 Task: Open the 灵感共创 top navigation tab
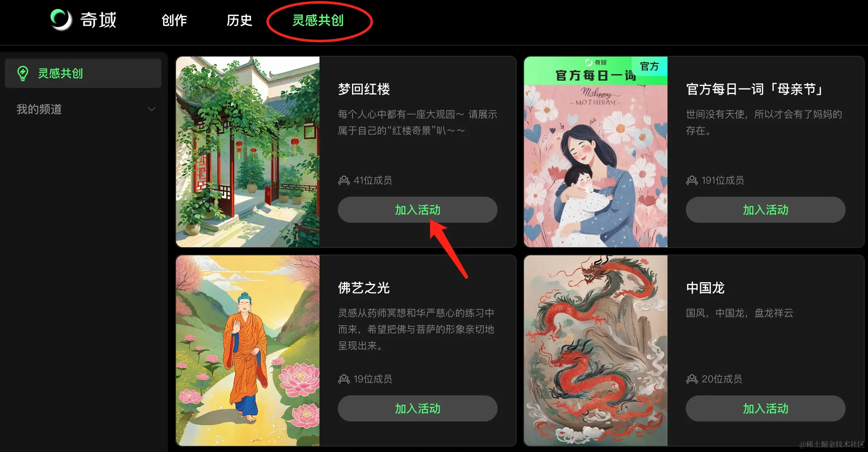click(x=318, y=20)
